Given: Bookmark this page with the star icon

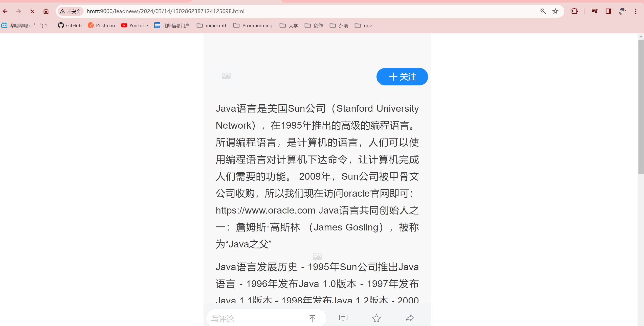Looking at the screenshot, I should click(x=555, y=11).
